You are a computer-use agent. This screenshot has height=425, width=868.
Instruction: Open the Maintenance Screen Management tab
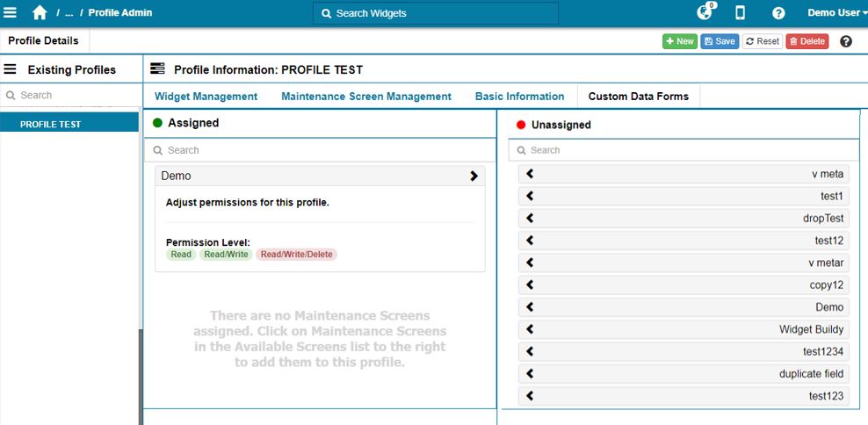(365, 97)
